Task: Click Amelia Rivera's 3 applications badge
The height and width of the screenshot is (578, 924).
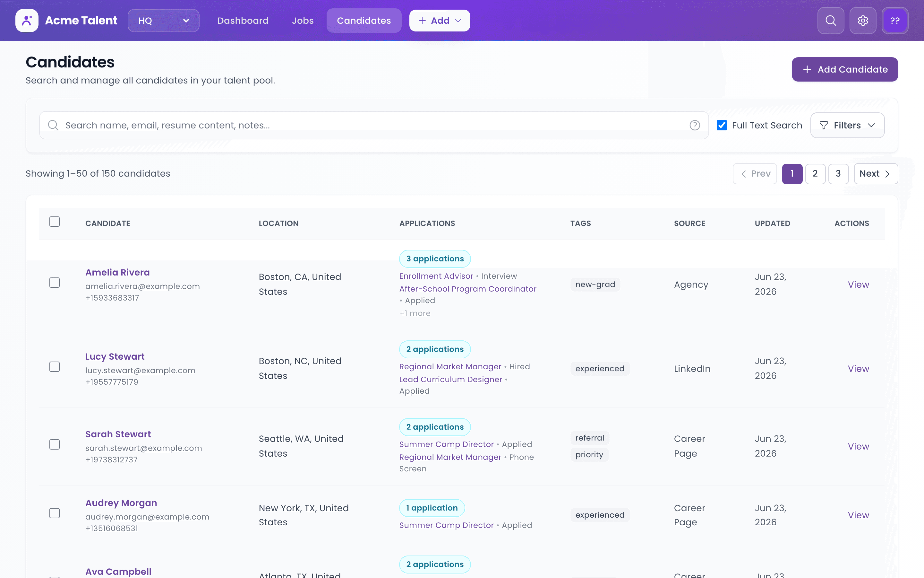Action: coord(435,259)
